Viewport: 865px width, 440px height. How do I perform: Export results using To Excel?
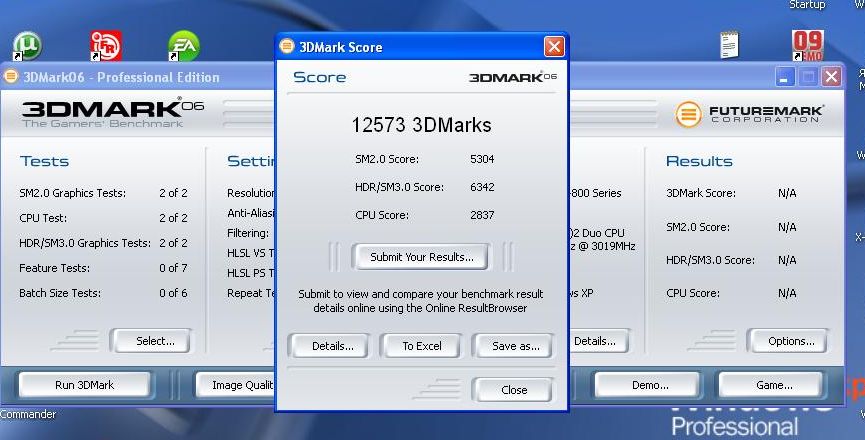click(x=422, y=346)
